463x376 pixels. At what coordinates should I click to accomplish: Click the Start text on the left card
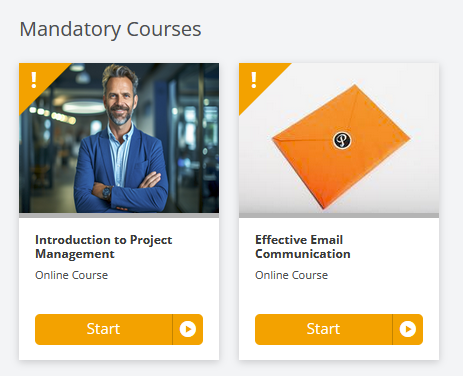pos(103,329)
